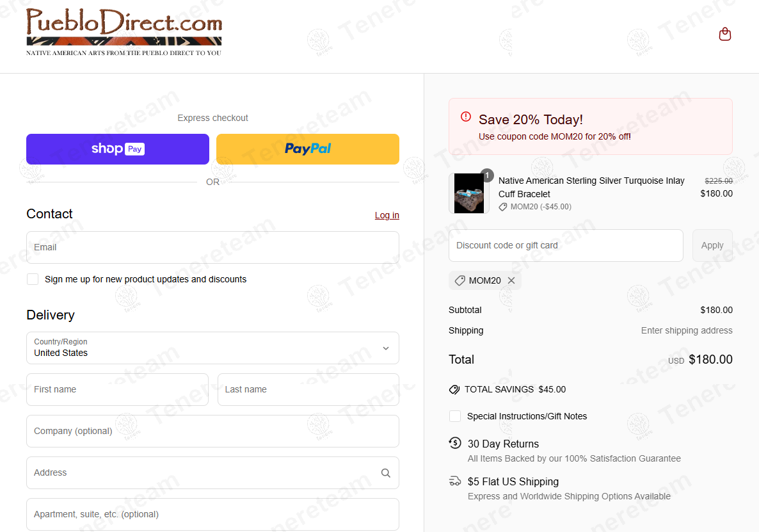
Task: Click the tag icon next to MOM20 (-$45.00)
Action: tap(503, 207)
